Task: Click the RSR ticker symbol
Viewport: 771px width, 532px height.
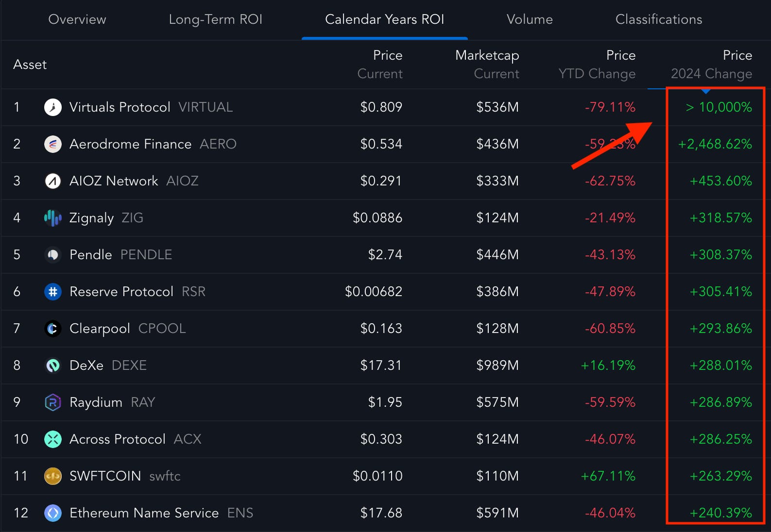Action: click(x=193, y=291)
